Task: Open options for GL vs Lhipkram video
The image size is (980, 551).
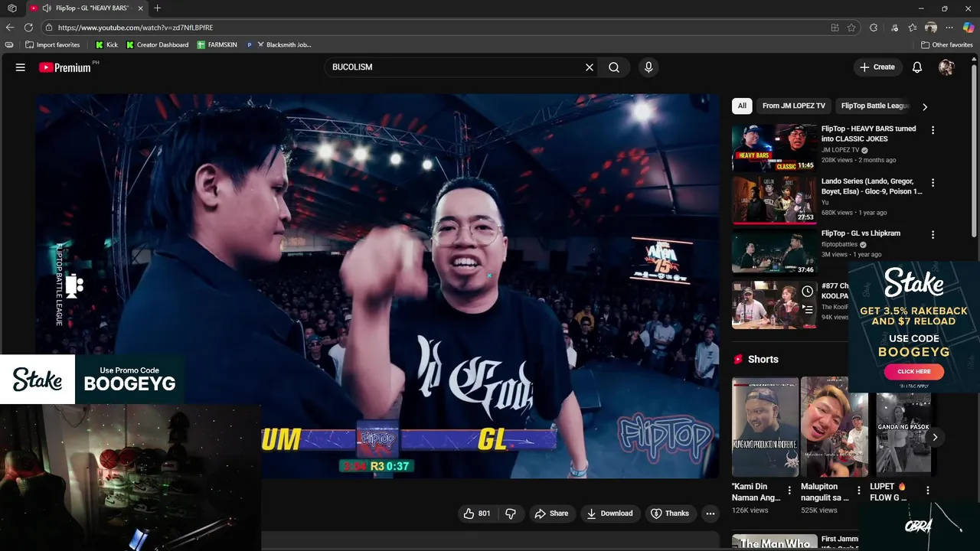Action: pyautogui.click(x=933, y=235)
